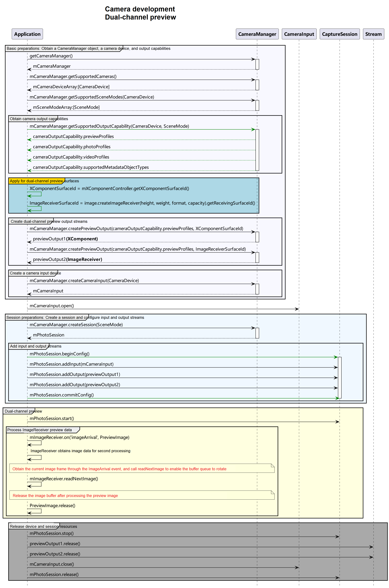Click mCameraDeviceArray:[CameraDevice] return label
The image size is (389, 588).
(71, 87)
